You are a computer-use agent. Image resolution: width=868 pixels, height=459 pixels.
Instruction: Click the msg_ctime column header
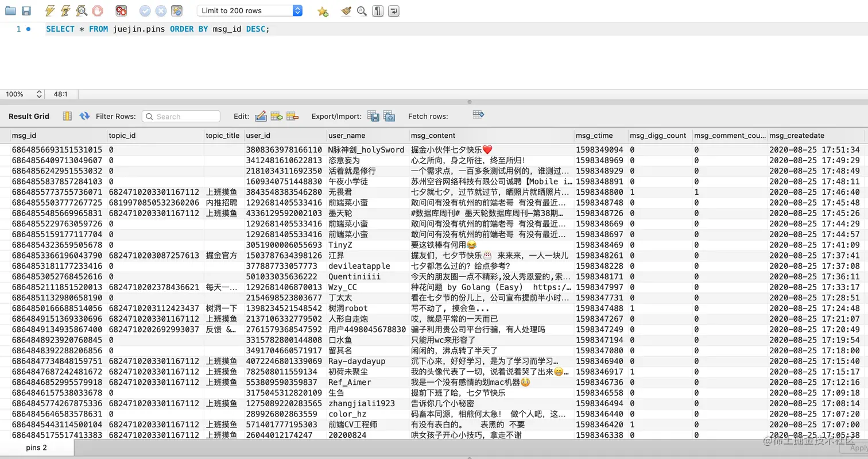click(x=601, y=136)
